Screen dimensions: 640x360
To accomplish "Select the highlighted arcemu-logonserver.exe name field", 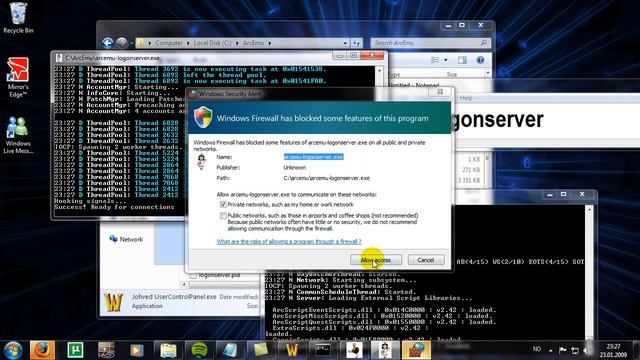I will point(313,157).
